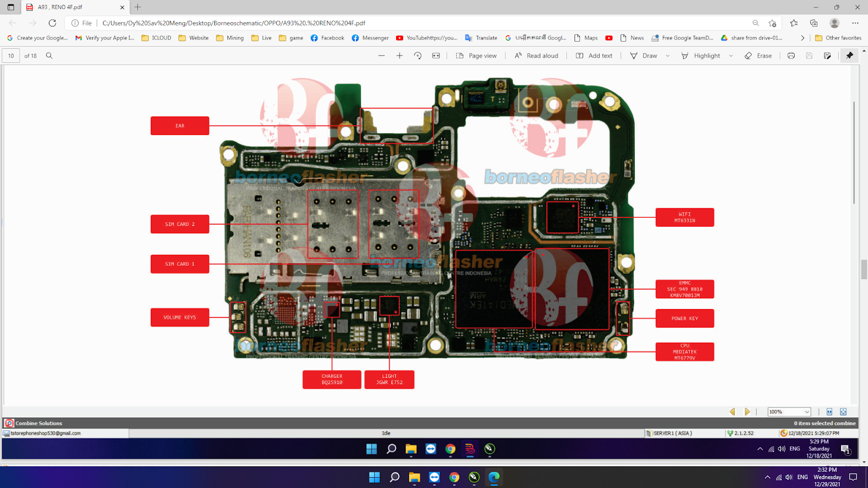The width and height of the screenshot is (868, 488).
Task: Open the profile avatar menu
Action: click(x=834, y=23)
